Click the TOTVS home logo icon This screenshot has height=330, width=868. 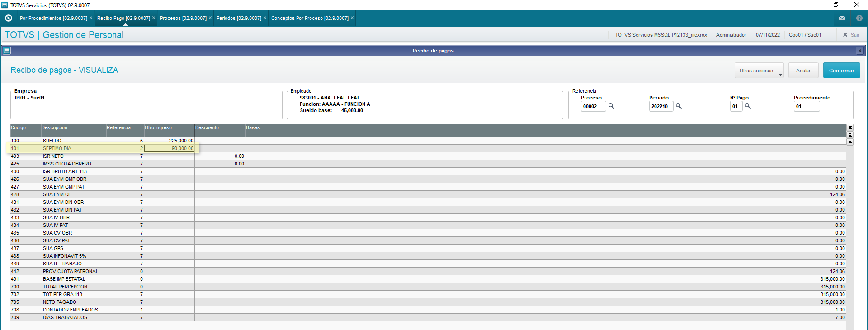(8, 18)
